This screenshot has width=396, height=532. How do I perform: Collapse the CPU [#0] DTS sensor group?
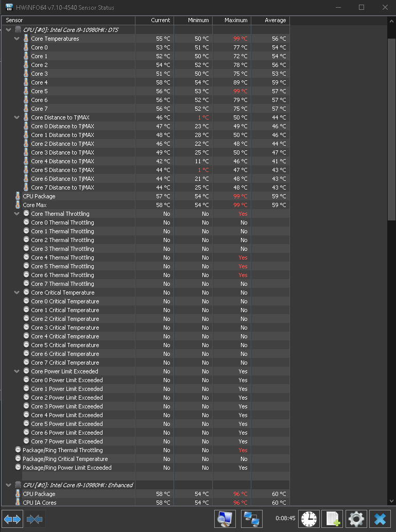[8, 30]
